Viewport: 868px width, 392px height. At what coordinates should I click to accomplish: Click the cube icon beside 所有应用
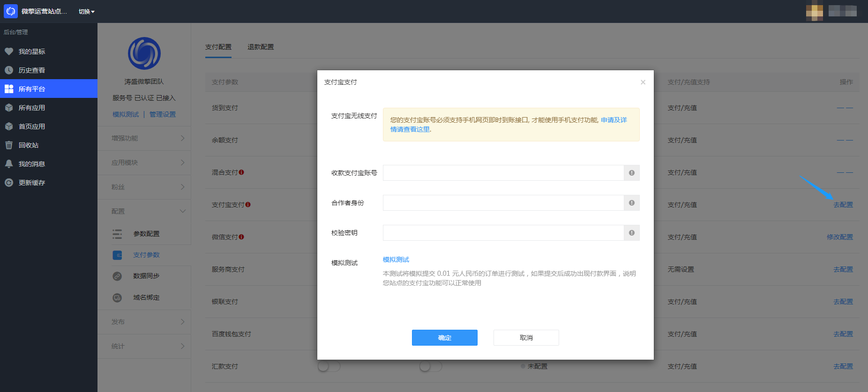point(9,108)
